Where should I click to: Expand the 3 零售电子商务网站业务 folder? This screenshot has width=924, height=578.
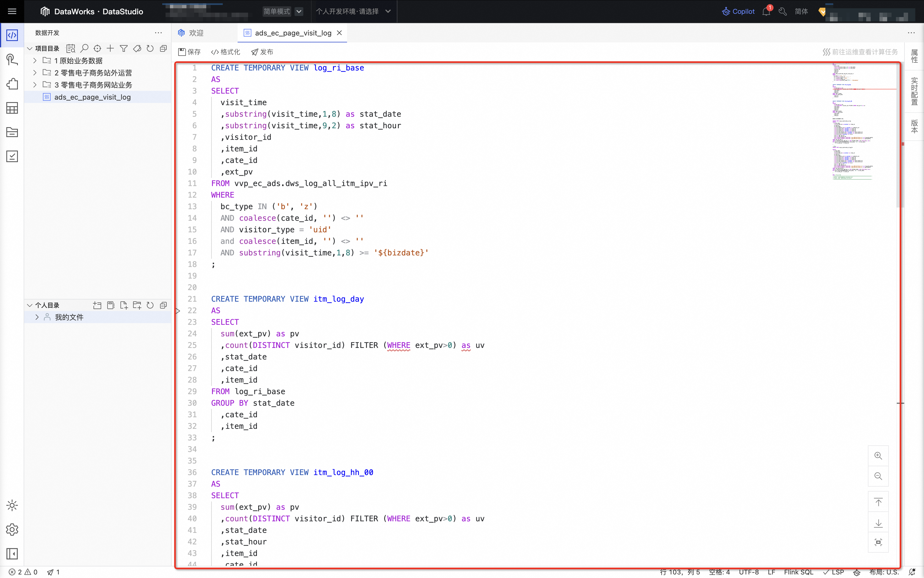point(35,85)
